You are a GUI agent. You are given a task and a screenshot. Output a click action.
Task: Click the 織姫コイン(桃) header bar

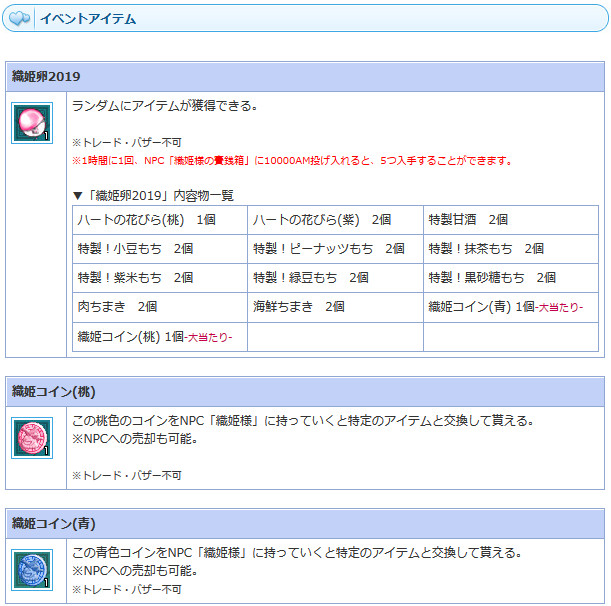tap(305, 391)
